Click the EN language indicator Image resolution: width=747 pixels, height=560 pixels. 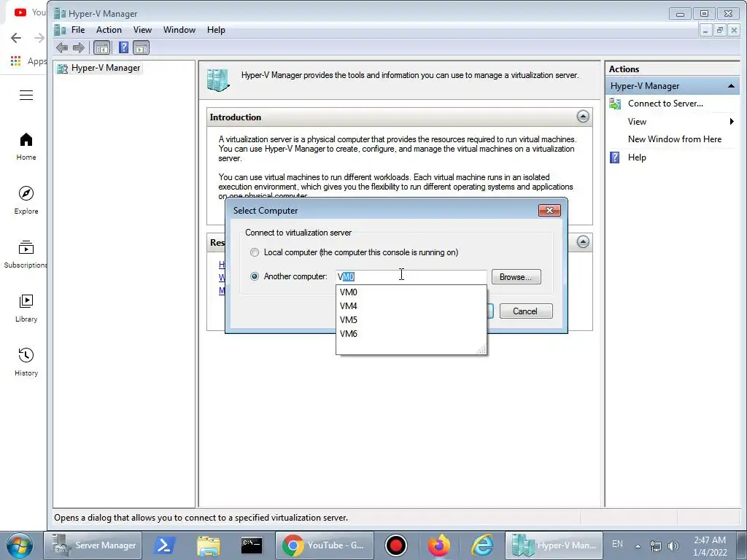click(617, 544)
